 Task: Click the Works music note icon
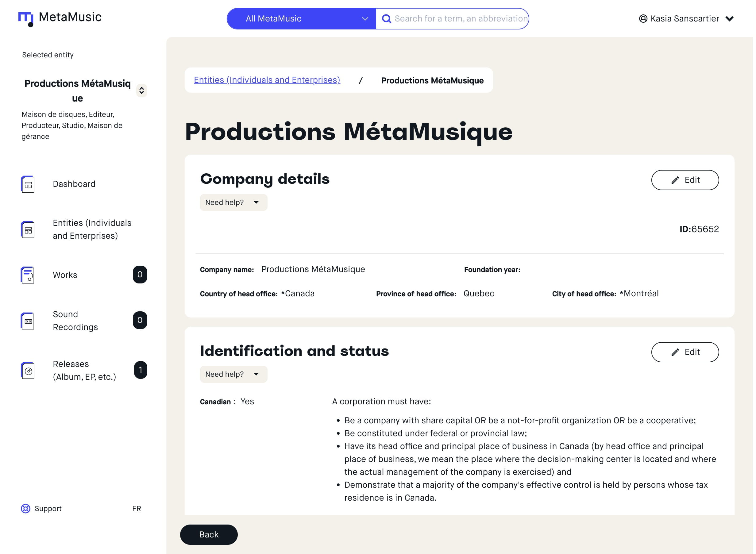pyautogui.click(x=28, y=275)
